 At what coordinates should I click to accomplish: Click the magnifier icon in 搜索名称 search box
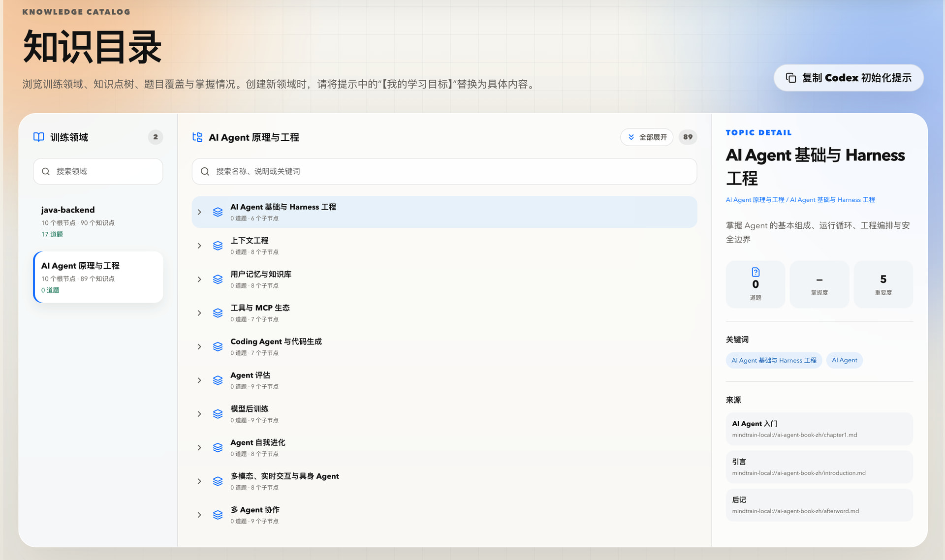[x=205, y=171]
